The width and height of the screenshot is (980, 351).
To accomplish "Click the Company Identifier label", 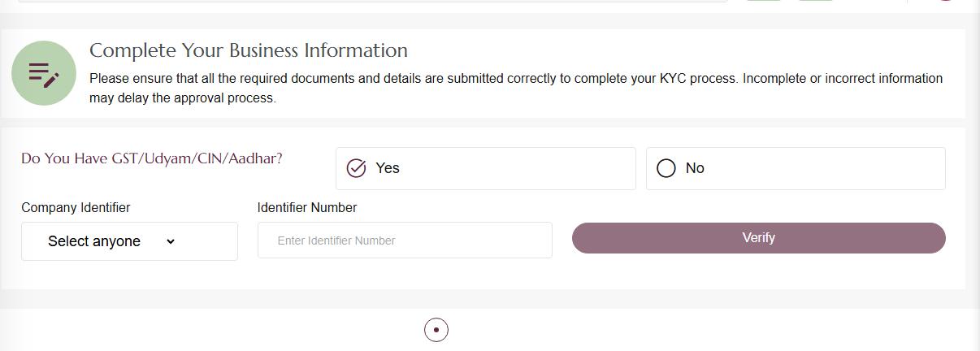I will click(x=76, y=207).
